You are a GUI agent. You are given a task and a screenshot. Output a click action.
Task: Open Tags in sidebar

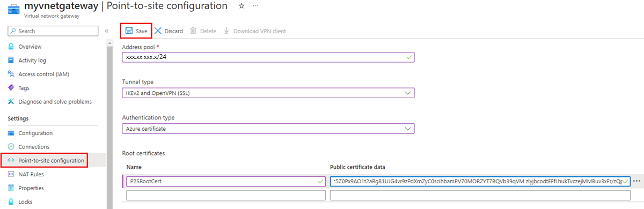coord(24,88)
